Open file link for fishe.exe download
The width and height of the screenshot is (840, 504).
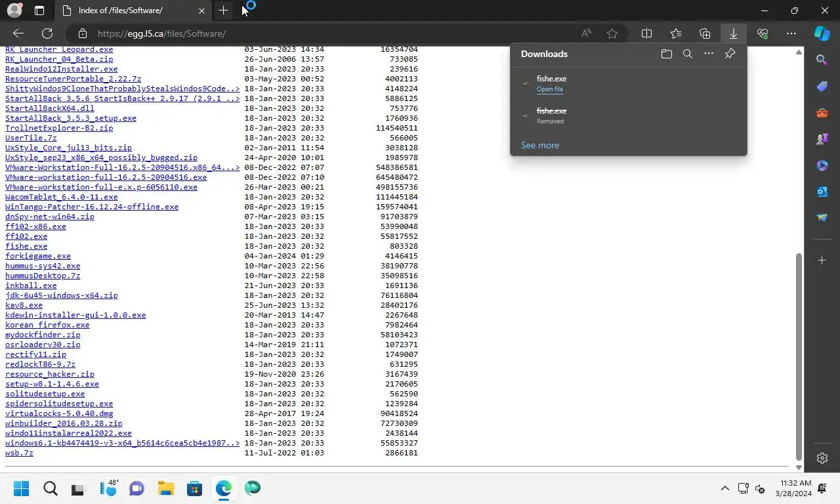tap(550, 89)
